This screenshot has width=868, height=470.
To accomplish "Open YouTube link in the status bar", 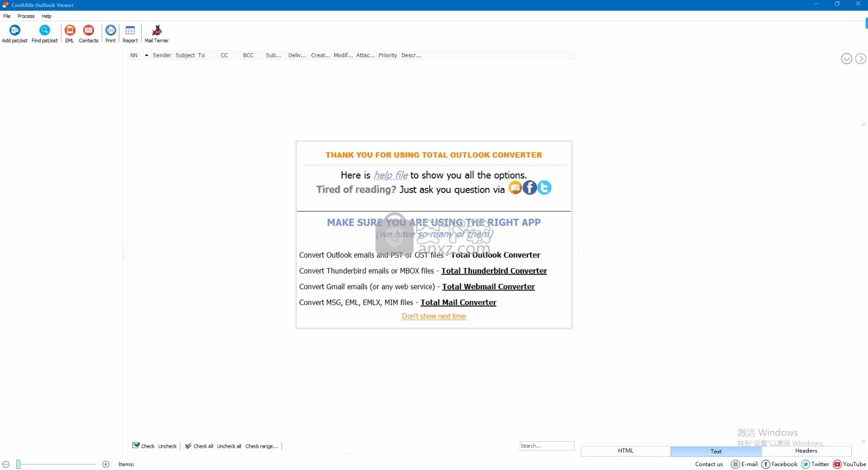I will coord(850,465).
